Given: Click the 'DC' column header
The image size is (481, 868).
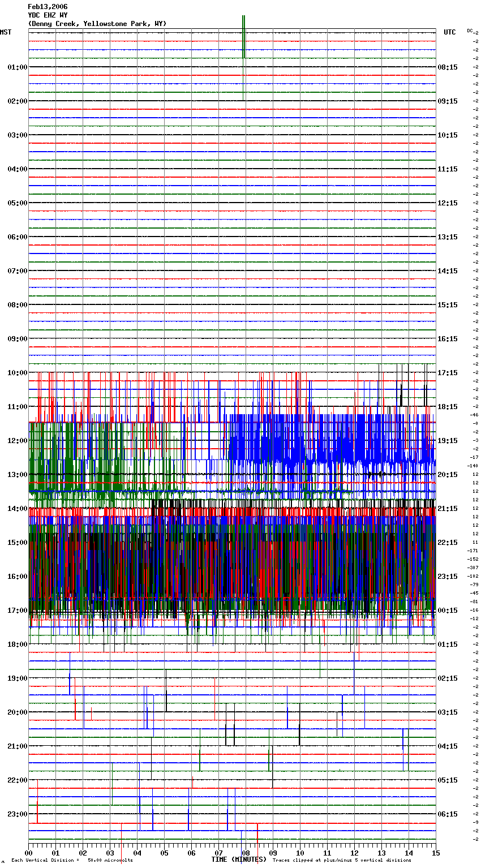Looking at the screenshot, I should (x=470, y=31).
